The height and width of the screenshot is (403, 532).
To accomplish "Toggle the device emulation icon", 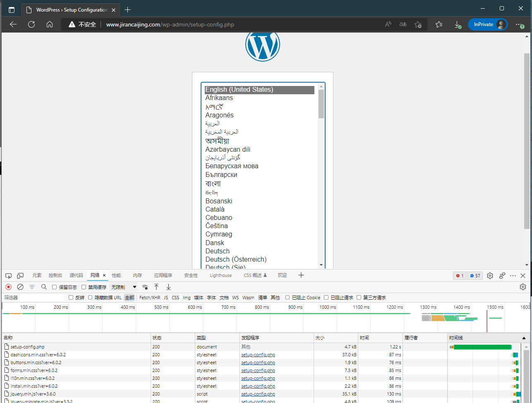I will point(20,276).
